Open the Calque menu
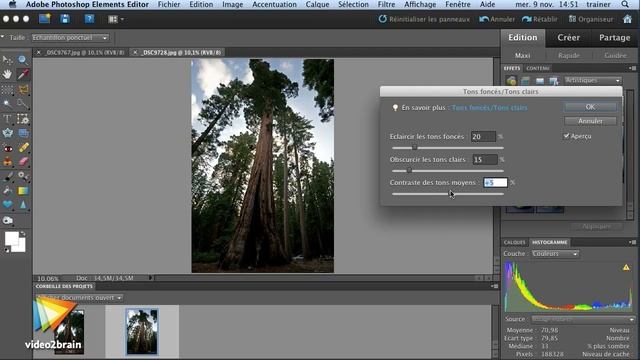Viewport: 640px width, 360px height. (x=317, y=4)
